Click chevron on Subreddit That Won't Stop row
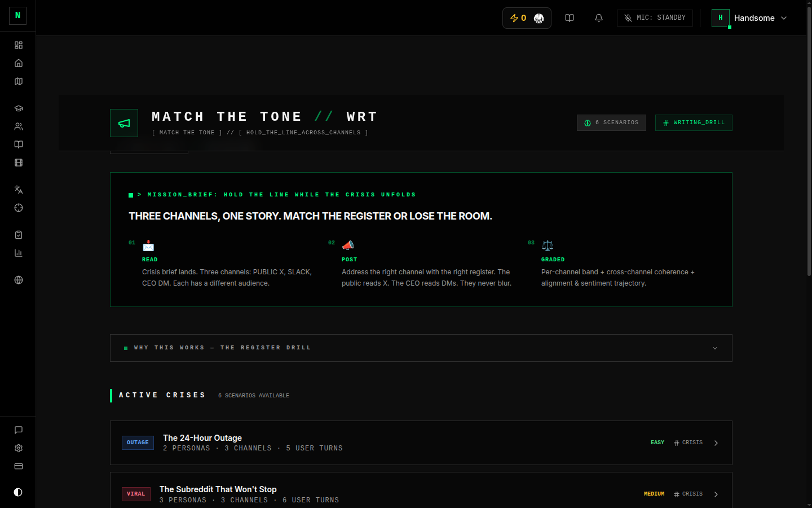 (716, 494)
